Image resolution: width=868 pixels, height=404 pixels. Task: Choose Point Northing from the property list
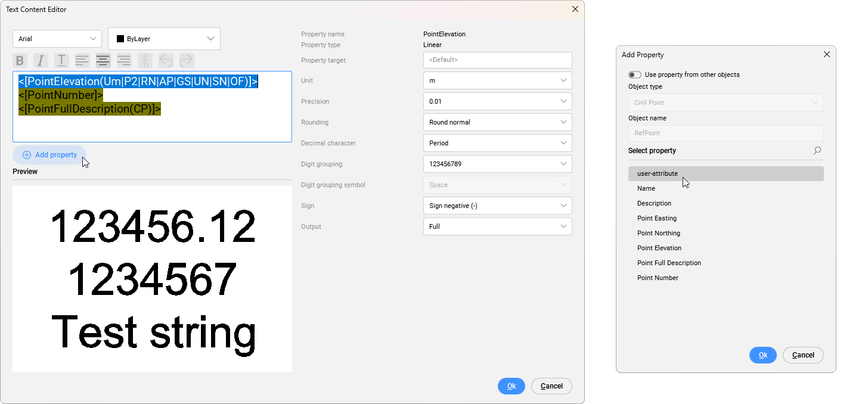658,233
